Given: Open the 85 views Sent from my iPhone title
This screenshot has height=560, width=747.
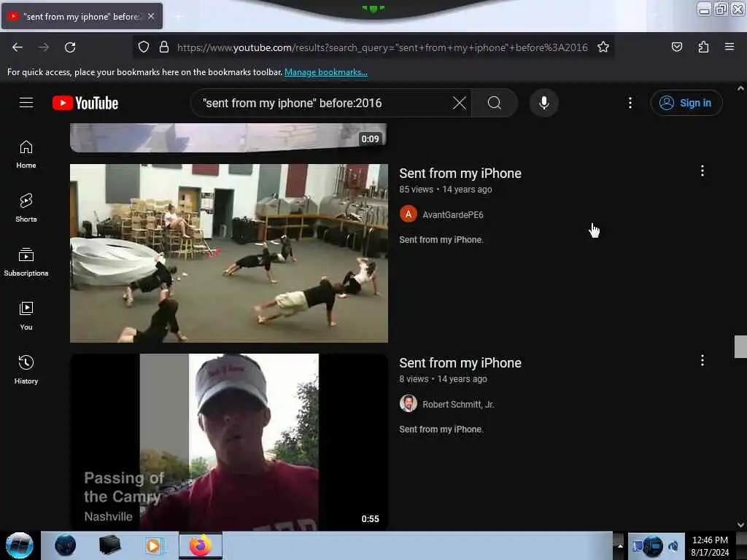Looking at the screenshot, I should coord(460,174).
